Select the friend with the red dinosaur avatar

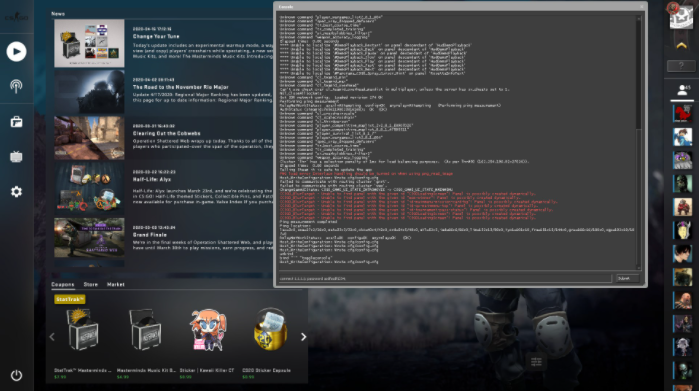(x=682, y=113)
